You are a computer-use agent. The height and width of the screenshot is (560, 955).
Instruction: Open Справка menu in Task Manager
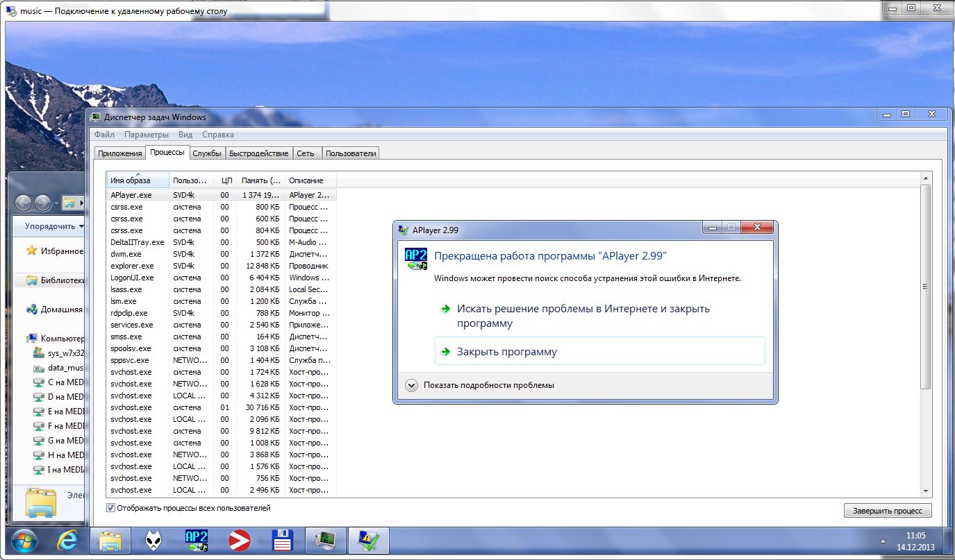pos(218,135)
